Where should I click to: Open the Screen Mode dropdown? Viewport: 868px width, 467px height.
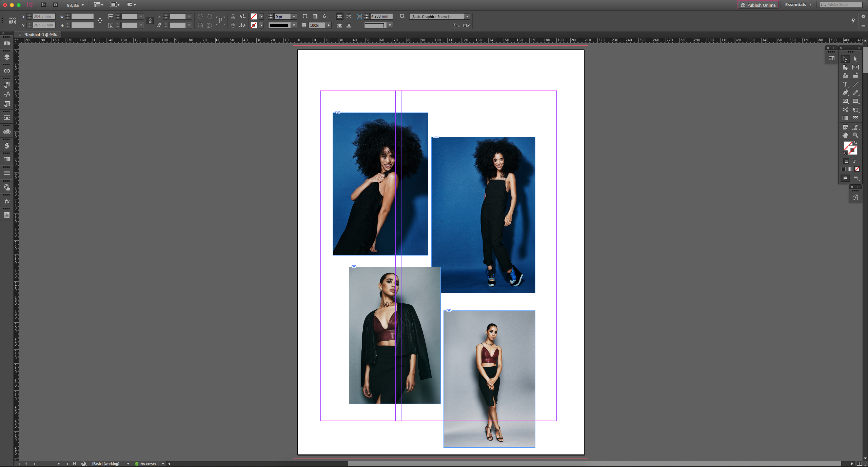pyautogui.click(x=115, y=5)
